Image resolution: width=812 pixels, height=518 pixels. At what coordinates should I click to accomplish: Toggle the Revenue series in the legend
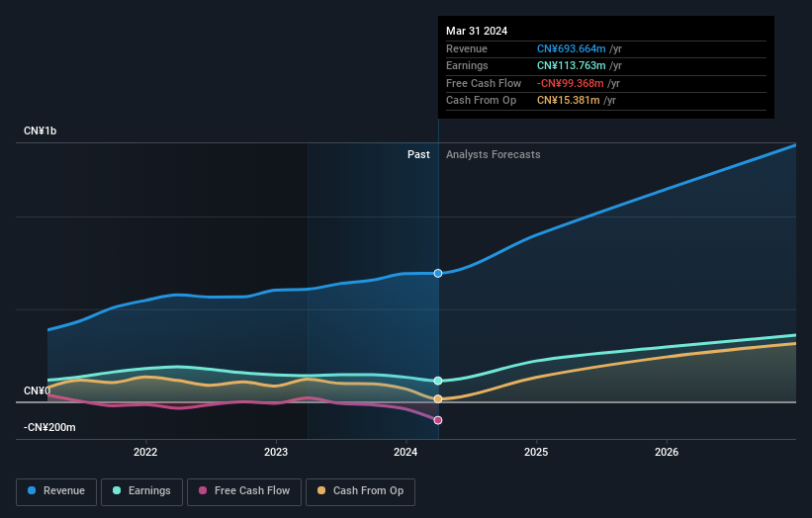click(56, 491)
